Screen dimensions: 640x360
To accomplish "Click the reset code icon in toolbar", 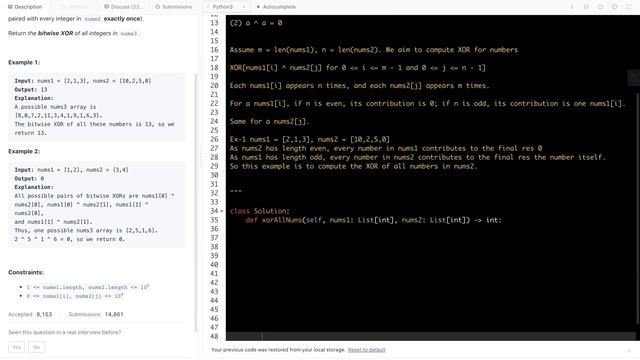I will 600,7.
